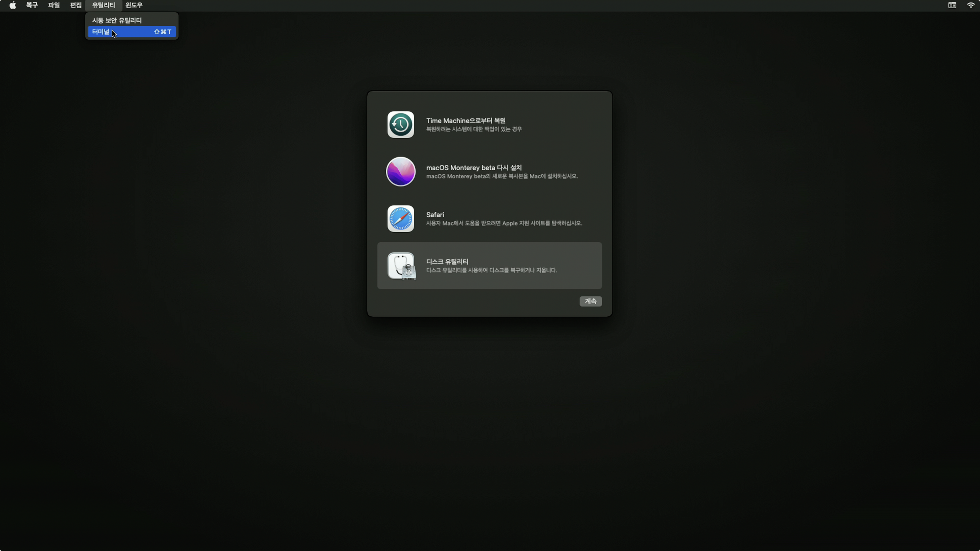Choose 시동 보안 유틸리티 from menu
980x551 pixels.
[117, 21]
